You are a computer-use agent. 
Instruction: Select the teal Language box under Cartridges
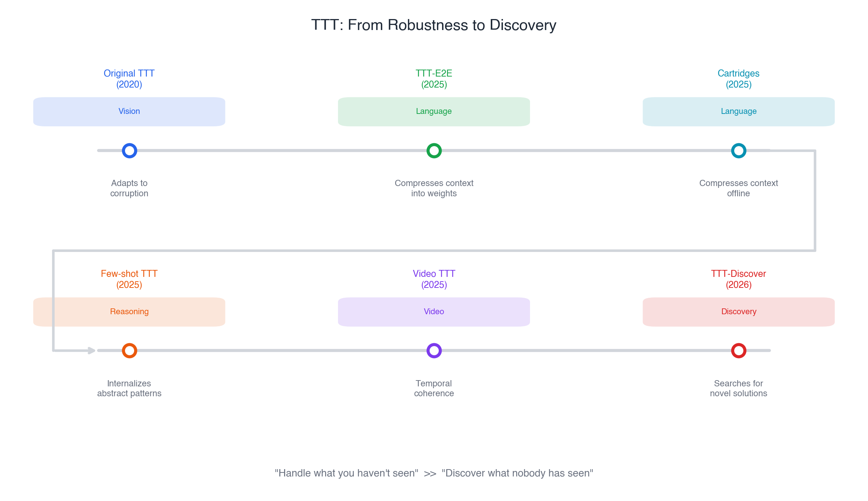pos(739,111)
